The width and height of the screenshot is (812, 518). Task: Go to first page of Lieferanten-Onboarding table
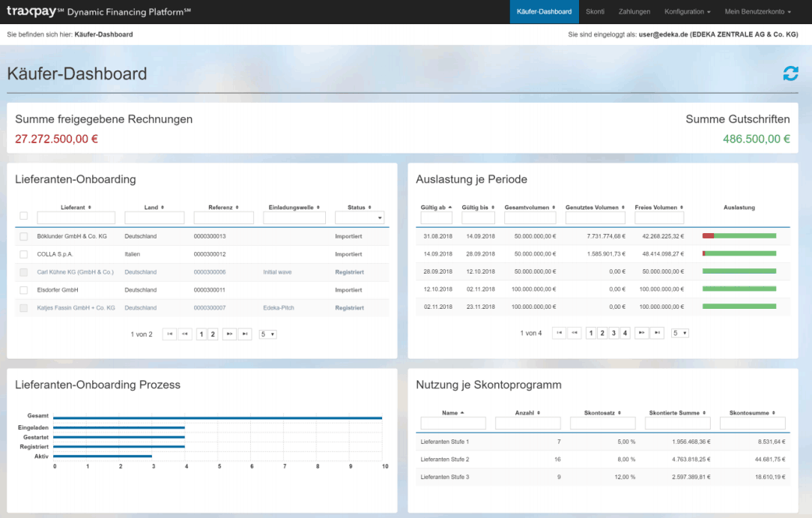click(169, 334)
